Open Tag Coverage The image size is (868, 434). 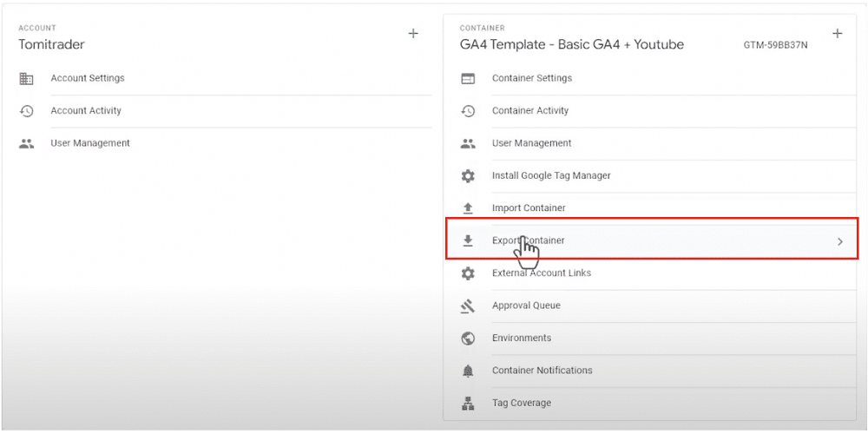(522, 403)
